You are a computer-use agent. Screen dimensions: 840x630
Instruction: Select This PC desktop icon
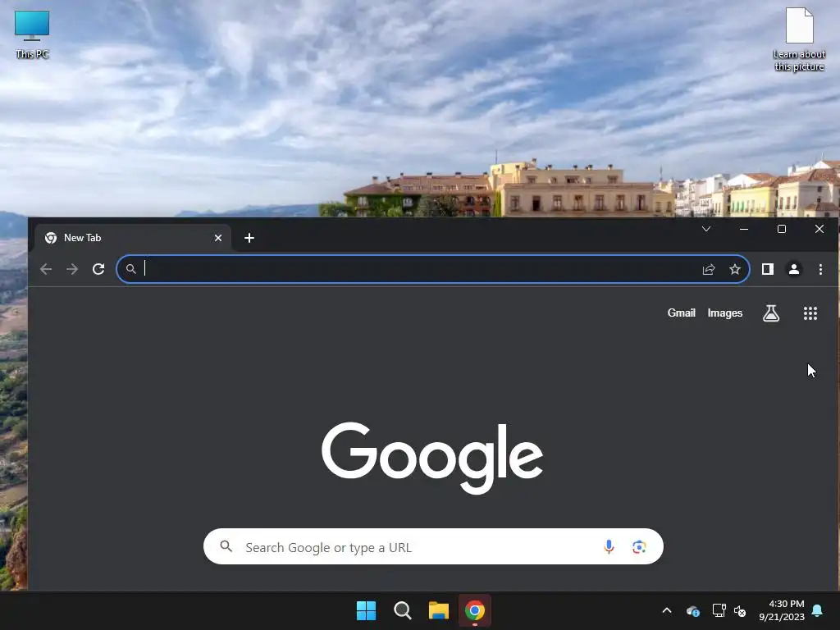tap(32, 34)
